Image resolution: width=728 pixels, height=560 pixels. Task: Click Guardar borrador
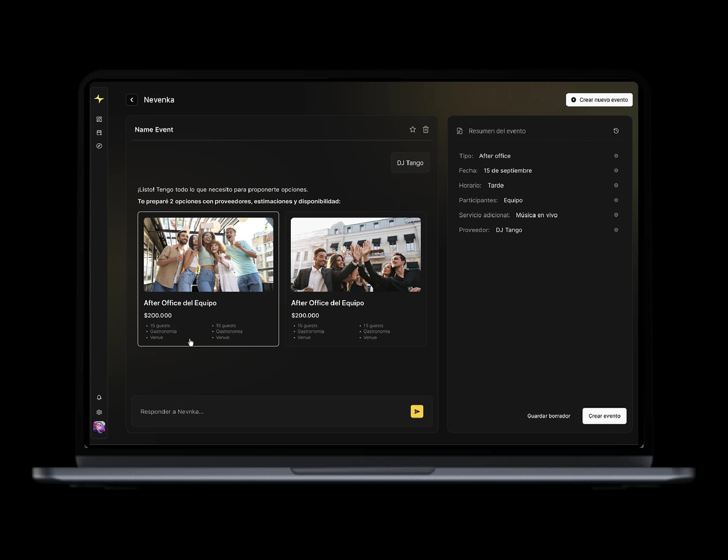pos(548,416)
